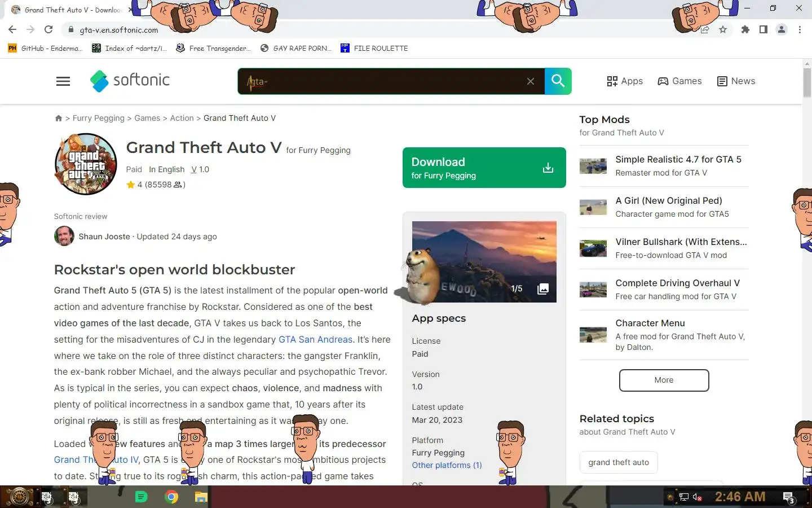
Task: Click the browser Back arrow
Action: tap(12, 29)
